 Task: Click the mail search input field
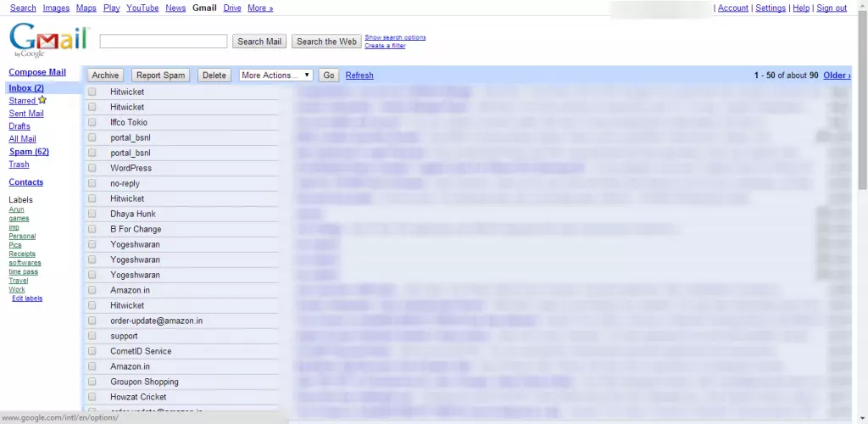(164, 42)
